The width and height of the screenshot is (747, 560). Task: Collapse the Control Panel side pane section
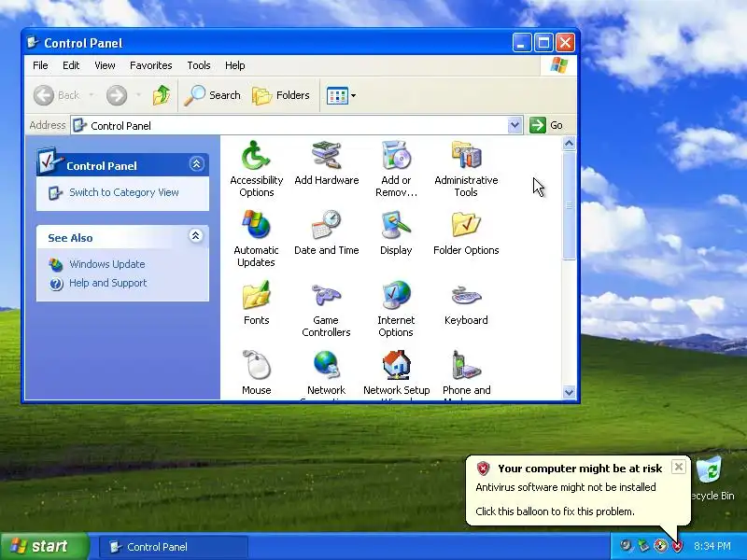[x=196, y=164]
